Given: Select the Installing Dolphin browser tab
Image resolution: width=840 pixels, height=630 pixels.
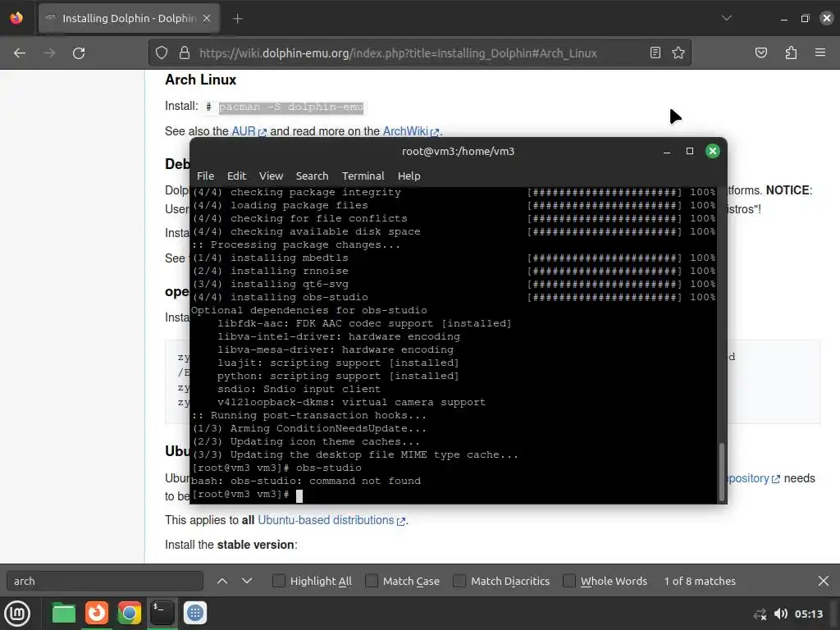Looking at the screenshot, I should tap(129, 18).
